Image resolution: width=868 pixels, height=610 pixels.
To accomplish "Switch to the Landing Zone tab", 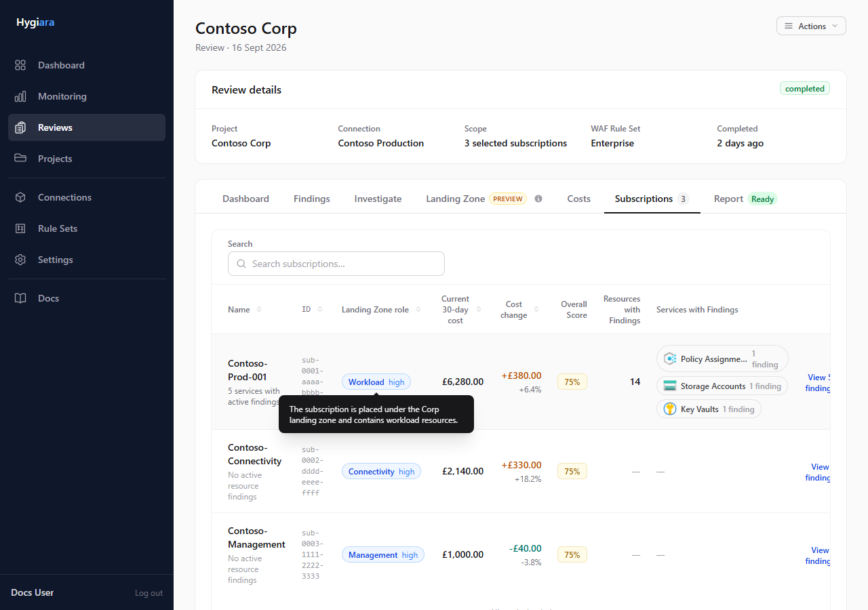I will point(476,199).
